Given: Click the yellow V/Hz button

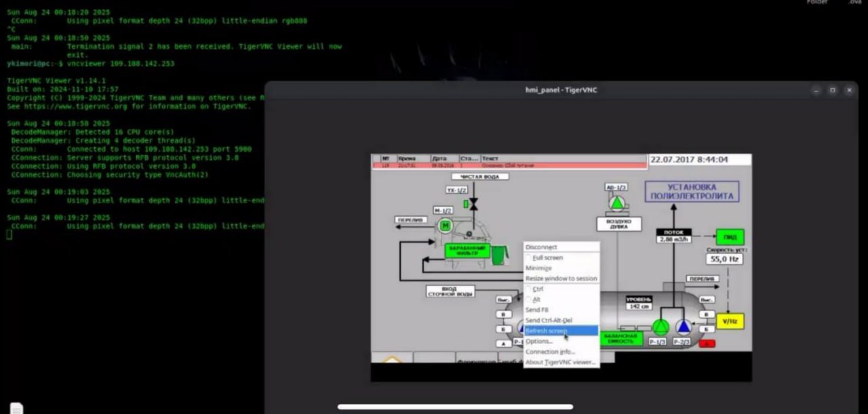Looking at the screenshot, I should tap(730, 321).
